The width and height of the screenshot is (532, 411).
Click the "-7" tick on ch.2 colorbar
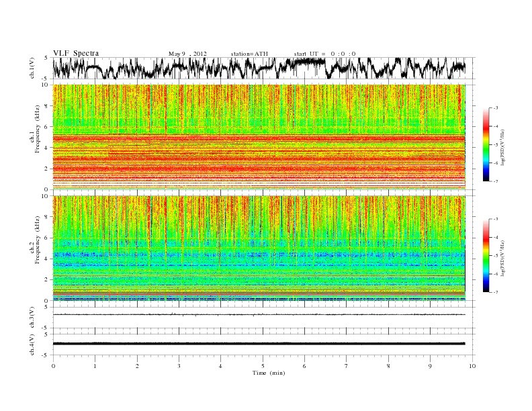495,292
